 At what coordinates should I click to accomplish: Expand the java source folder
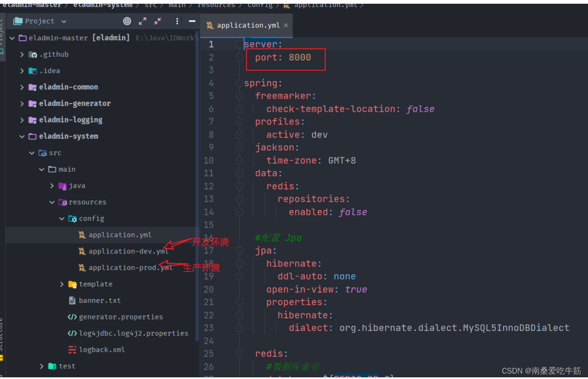52,186
